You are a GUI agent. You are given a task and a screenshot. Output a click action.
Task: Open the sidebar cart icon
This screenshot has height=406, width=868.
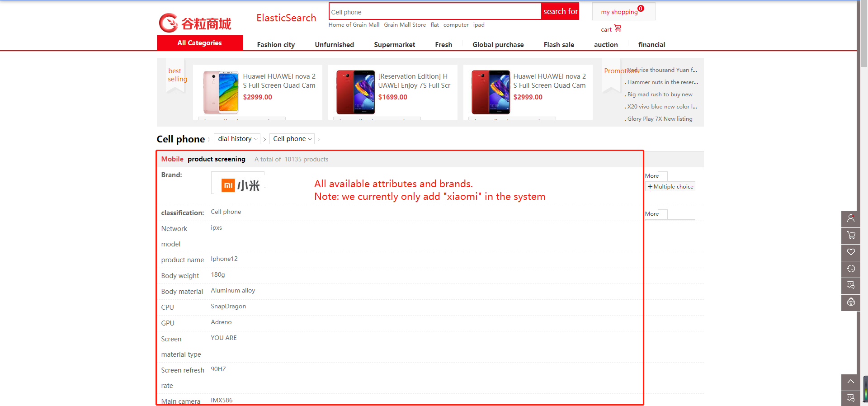850,236
